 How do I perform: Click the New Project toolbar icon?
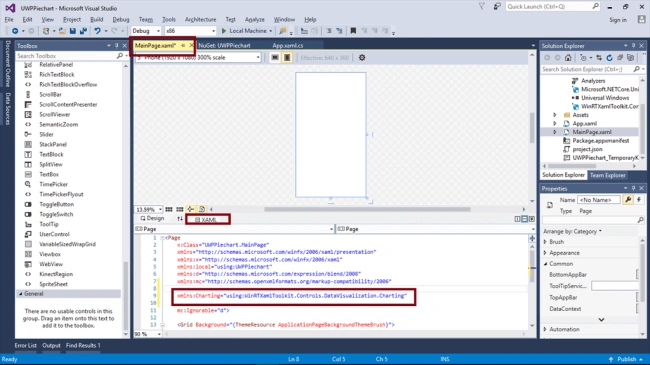[x=46, y=31]
